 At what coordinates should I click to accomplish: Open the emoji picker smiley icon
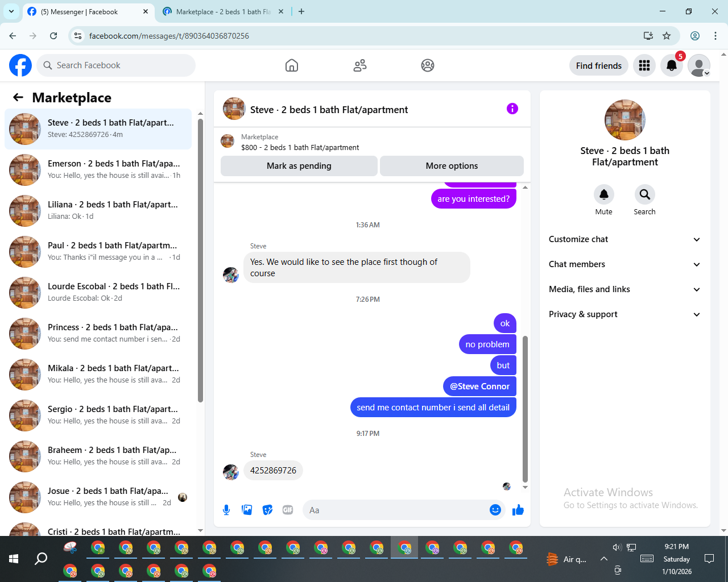click(x=495, y=510)
